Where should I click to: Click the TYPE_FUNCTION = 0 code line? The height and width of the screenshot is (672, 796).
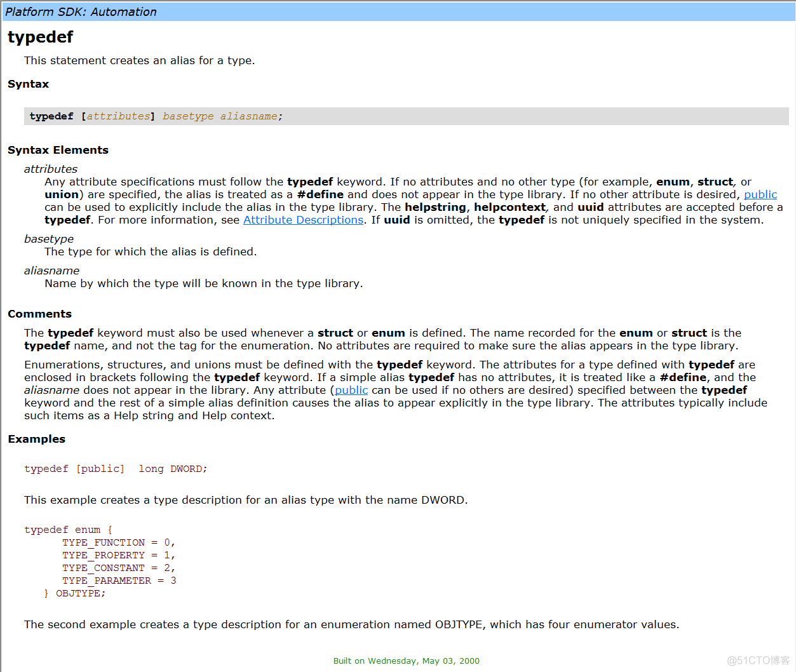point(119,542)
